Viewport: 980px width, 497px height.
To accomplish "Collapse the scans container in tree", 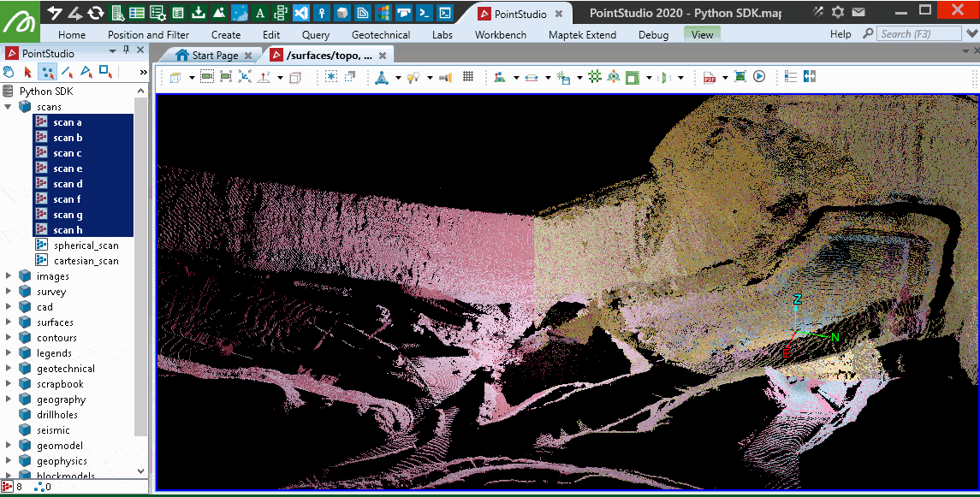I will click(8, 107).
